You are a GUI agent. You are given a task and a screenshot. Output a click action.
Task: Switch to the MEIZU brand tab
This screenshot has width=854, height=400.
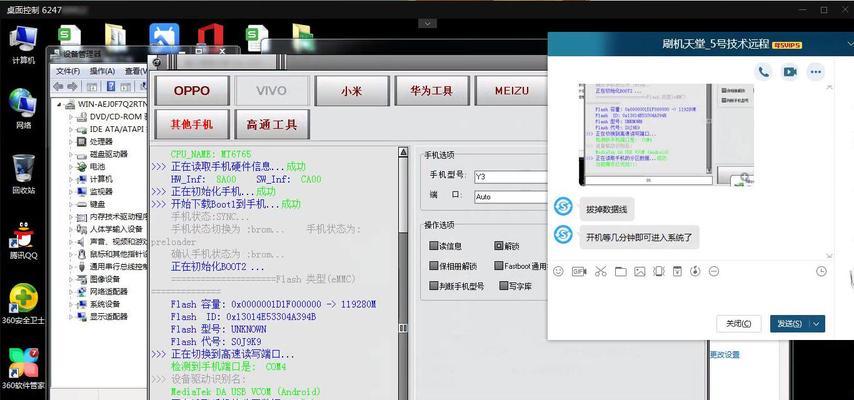(511, 90)
